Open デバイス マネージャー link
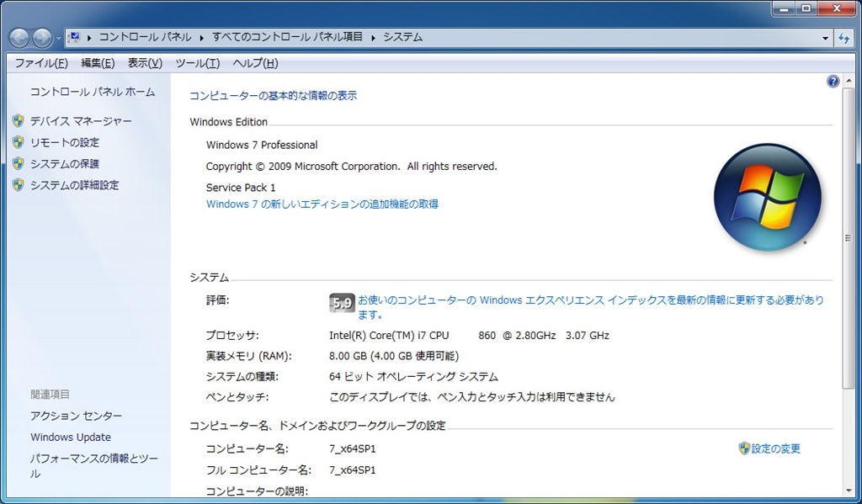Image resolution: width=862 pixels, height=504 pixels. click(81, 121)
